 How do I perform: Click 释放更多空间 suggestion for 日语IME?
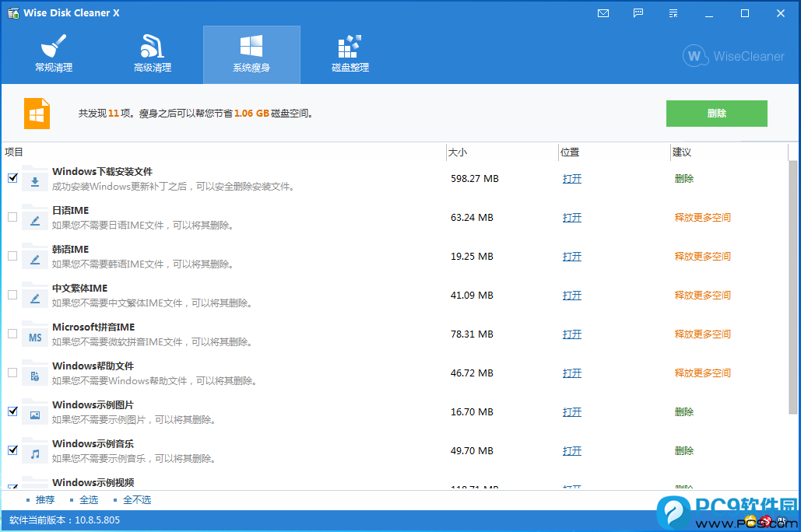point(702,218)
